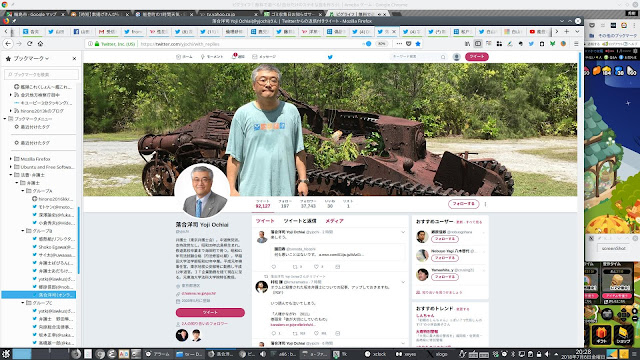Open the Twitter Moments nav item
Image resolution: width=640 pixels, height=360 pixels.
pos(212,57)
